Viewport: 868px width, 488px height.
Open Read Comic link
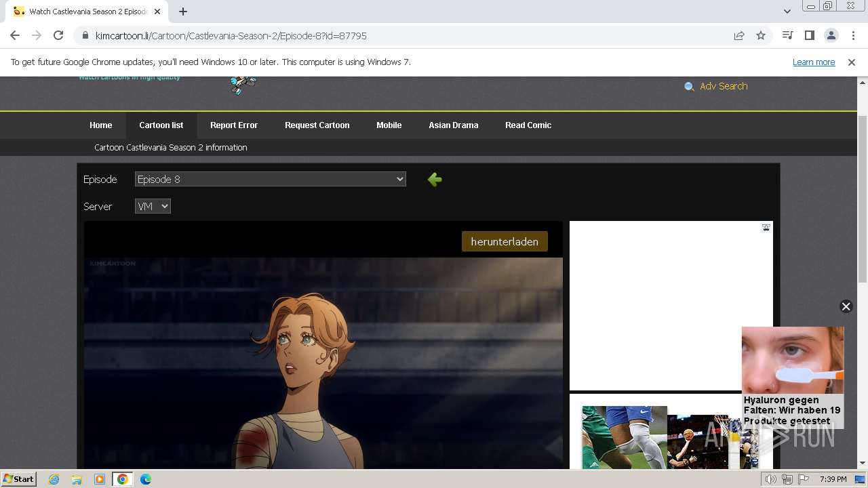[x=528, y=125]
